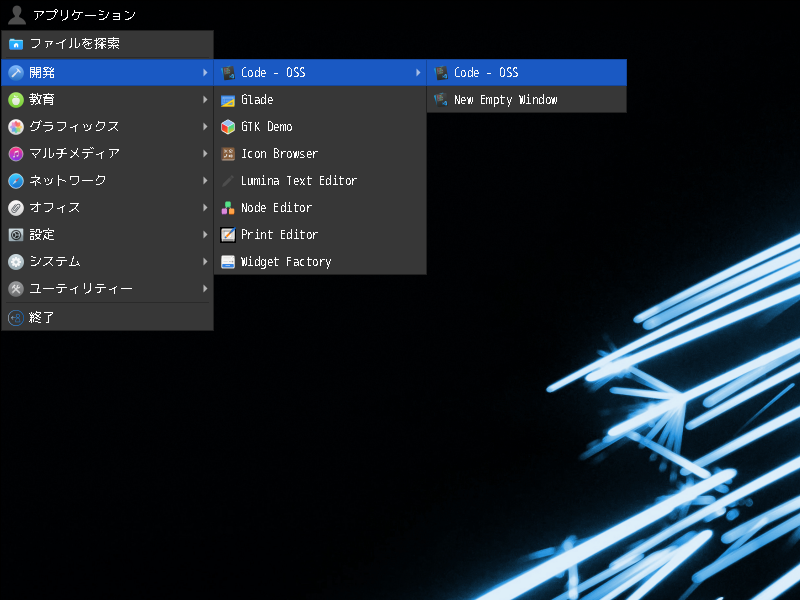Image resolution: width=800 pixels, height=600 pixels.
Task: Click the Icon Browser icon
Action: click(228, 154)
